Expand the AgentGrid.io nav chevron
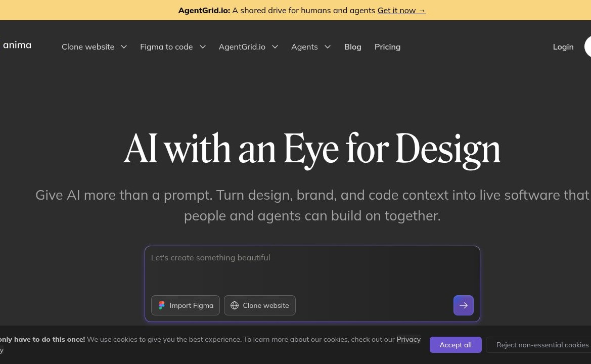Screen dimensions: 591x364 point(275,47)
